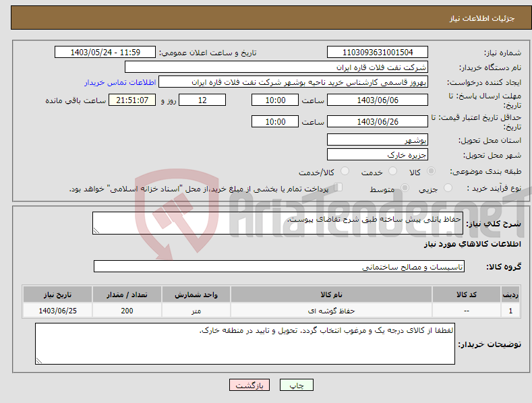
Task: Click the remaining time field 21:51:07
Action: (x=132, y=100)
